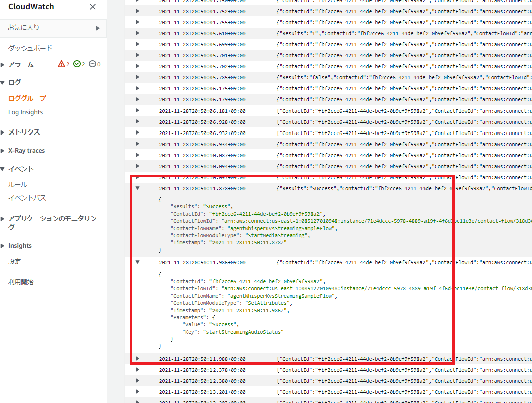The height and width of the screenshot is (403, 532).
Task: Click "Success" beside the "Value" key
Action: pos(223,325)
